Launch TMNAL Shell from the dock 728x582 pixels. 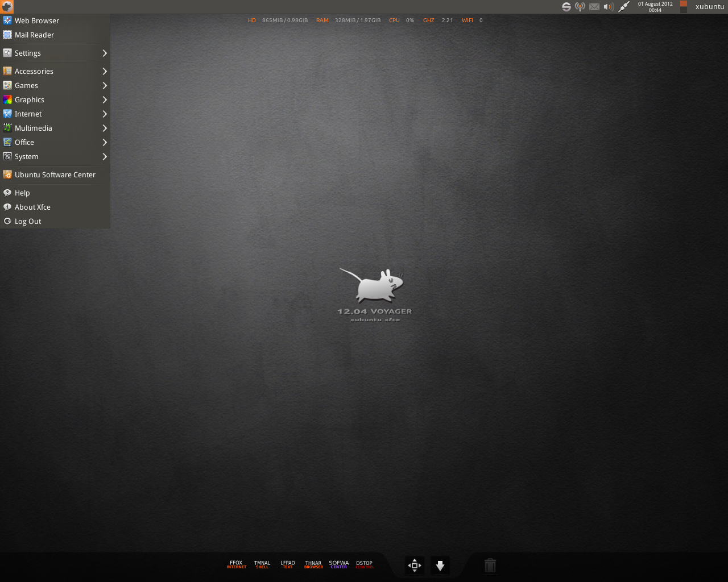pyautogui.click(x=262, y=564)
